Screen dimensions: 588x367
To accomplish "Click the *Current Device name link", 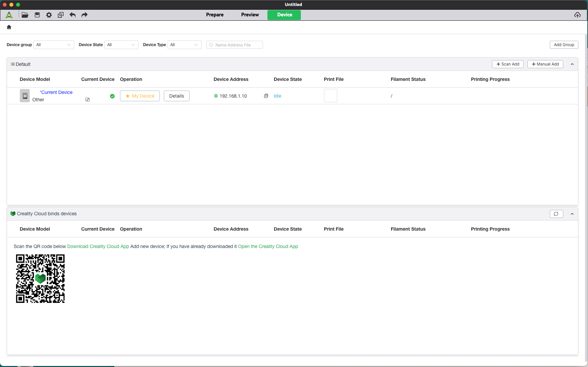I will tap(56, 92).
